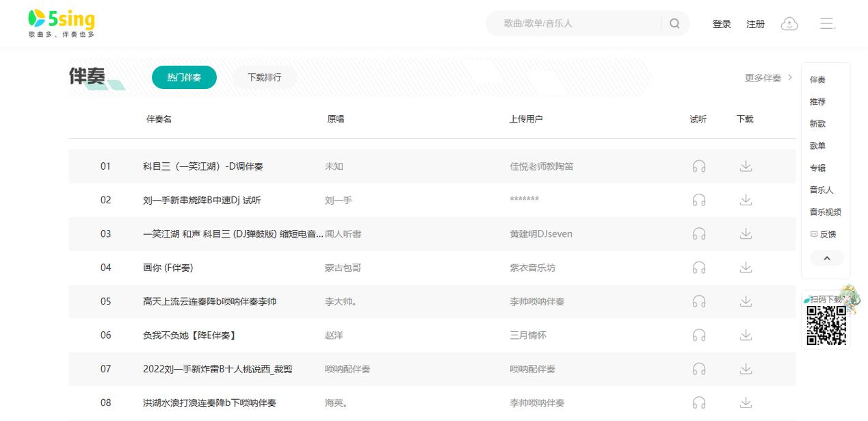Open 更多伴奏 to see more accompaniments
868x421 pixels.
point(768,78)
